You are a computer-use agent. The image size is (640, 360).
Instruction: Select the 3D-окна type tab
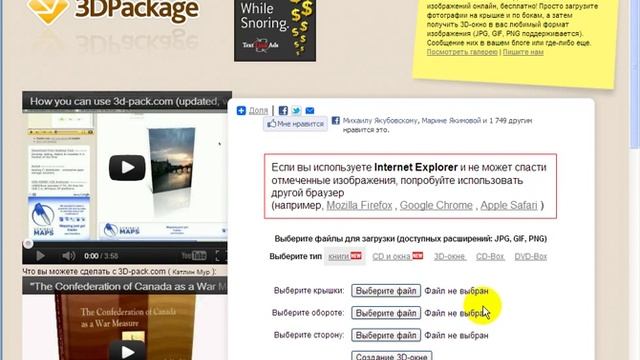pyautogui.click(x=449, y=257)
